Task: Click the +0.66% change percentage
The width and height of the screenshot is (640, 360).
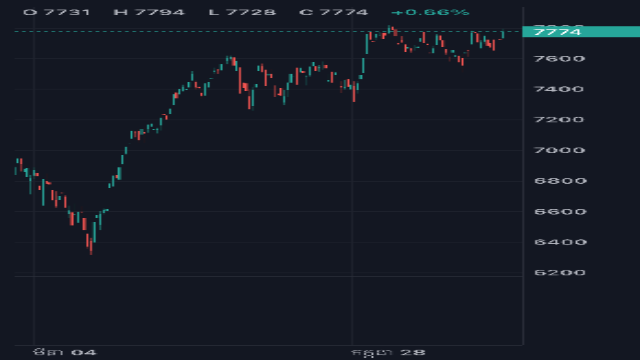Action: [430, 12]
